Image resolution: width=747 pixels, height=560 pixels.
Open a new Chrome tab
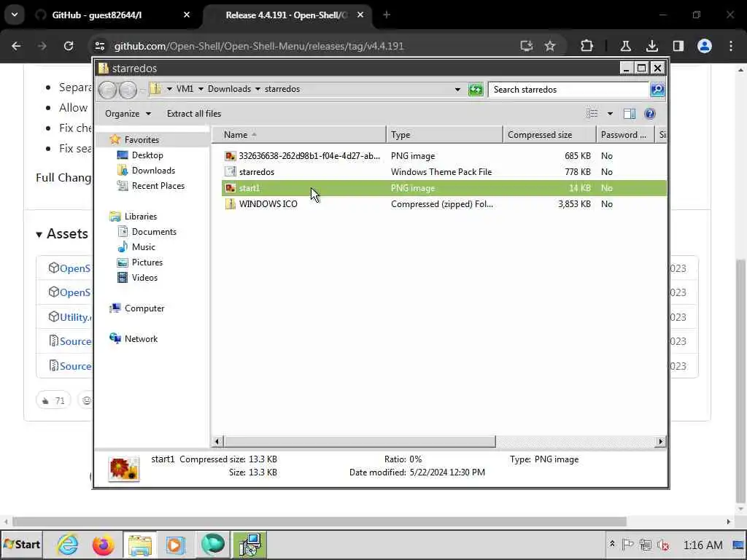[x=387, y=15]
